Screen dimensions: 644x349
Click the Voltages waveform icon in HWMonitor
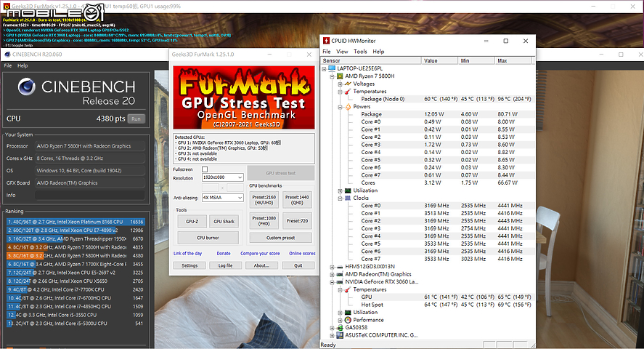coord(348,84)
